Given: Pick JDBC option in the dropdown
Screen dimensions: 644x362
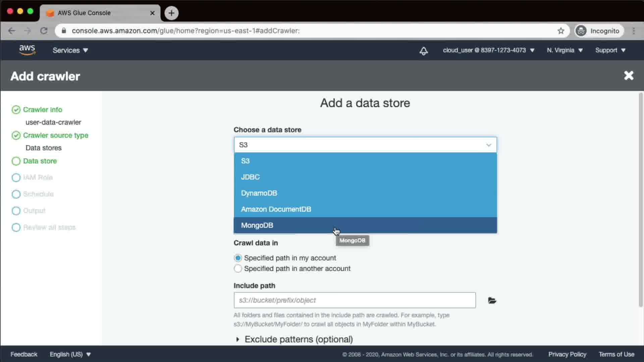Looking at the screenshot, I should click(x=250, y=177).
